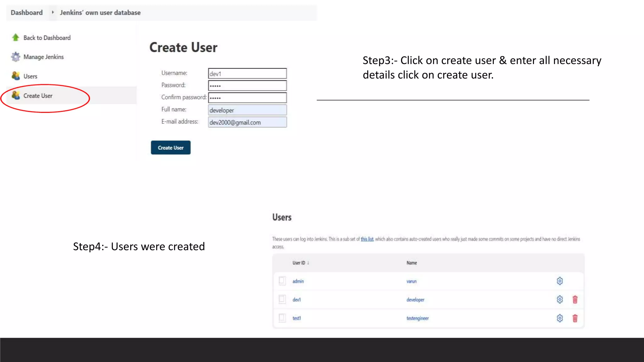Focus the Confirm password field

point(247,98)
